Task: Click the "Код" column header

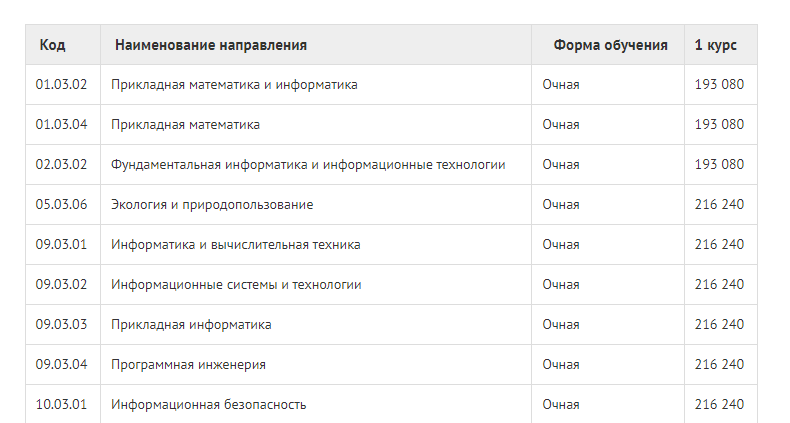Action: [x=53, y=45]
